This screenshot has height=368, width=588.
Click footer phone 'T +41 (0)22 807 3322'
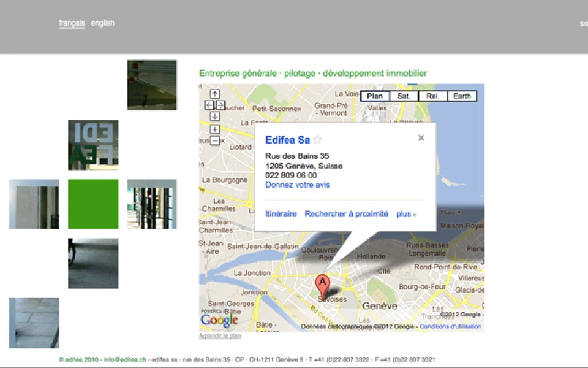pos(339,359)
